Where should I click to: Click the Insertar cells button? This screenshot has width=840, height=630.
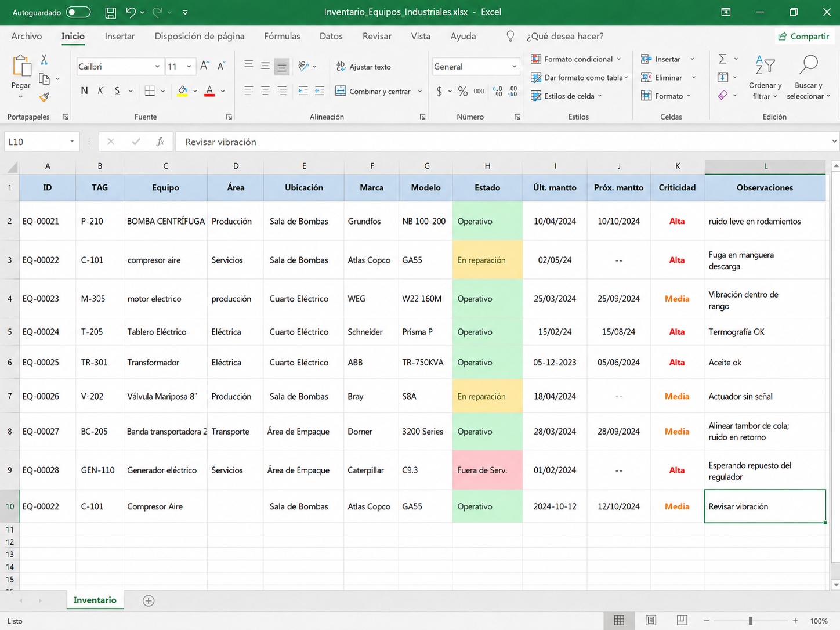[667, 59]
